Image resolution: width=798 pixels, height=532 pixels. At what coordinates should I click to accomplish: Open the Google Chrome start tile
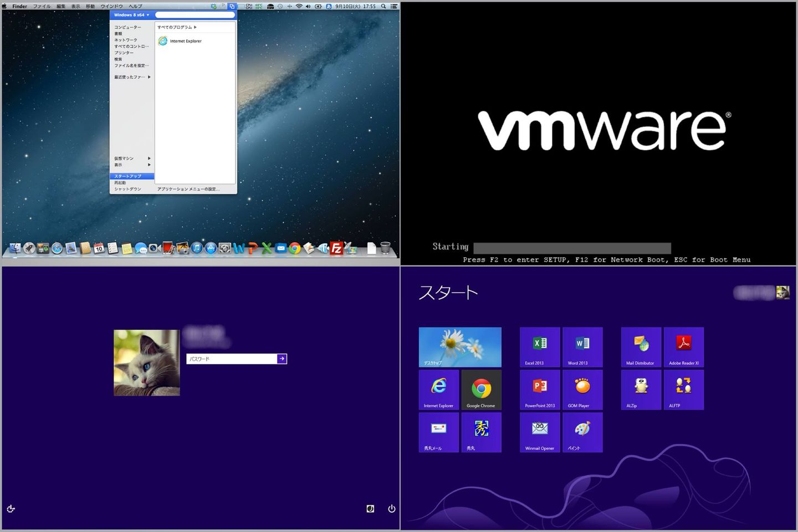point(481,390)
